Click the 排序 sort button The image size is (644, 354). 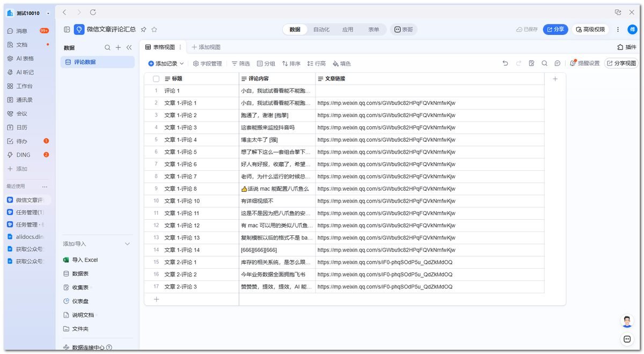[x=291, y=63]
